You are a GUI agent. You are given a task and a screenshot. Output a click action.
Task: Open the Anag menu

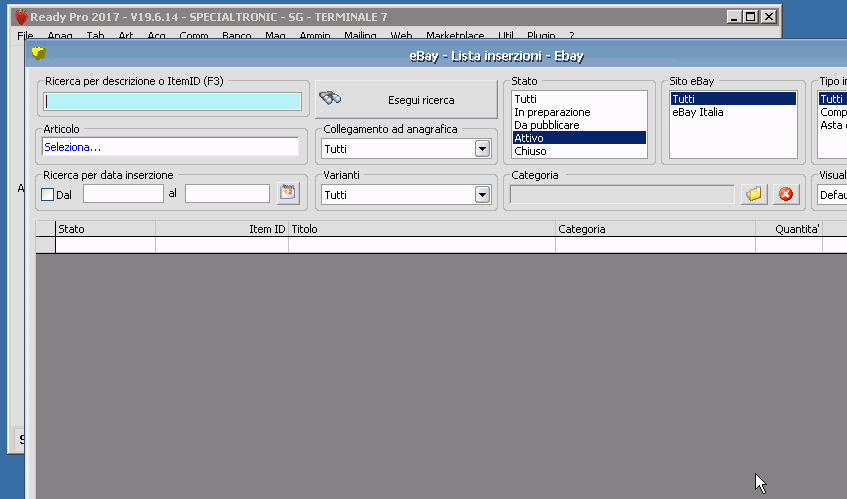tap(60, 36)
